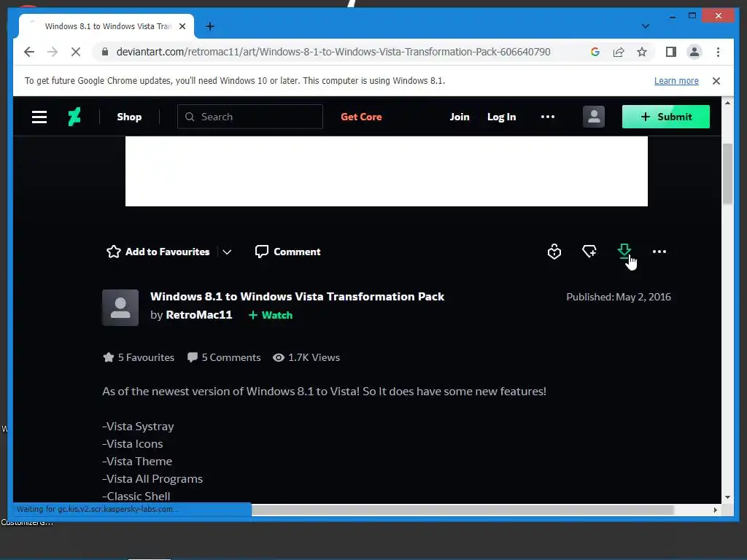Click the -Vista Systray line
747x560 pixels.
coord(138,426)
